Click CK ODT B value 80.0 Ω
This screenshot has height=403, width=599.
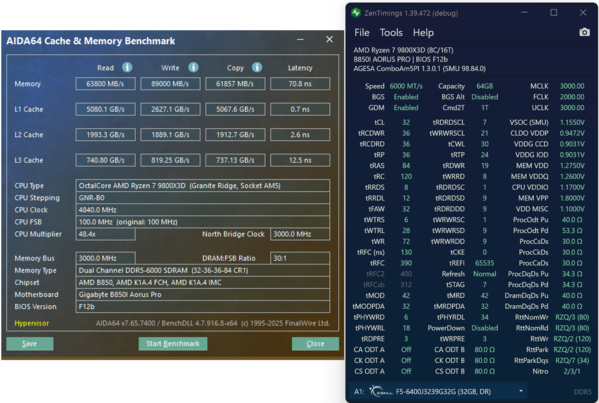485,361
